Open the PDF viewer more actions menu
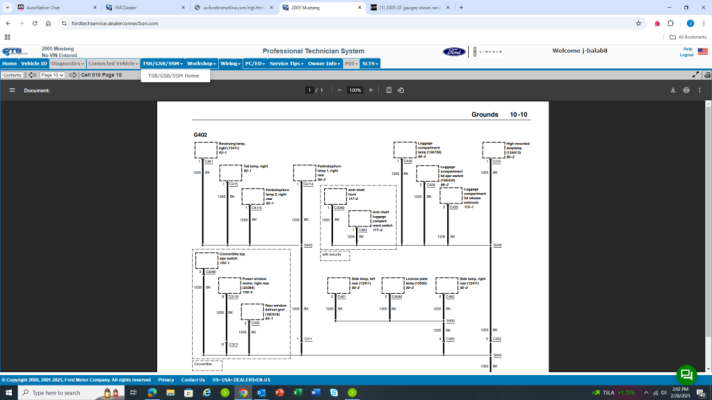This screenshot has height=400, width=712. [700, 90]
